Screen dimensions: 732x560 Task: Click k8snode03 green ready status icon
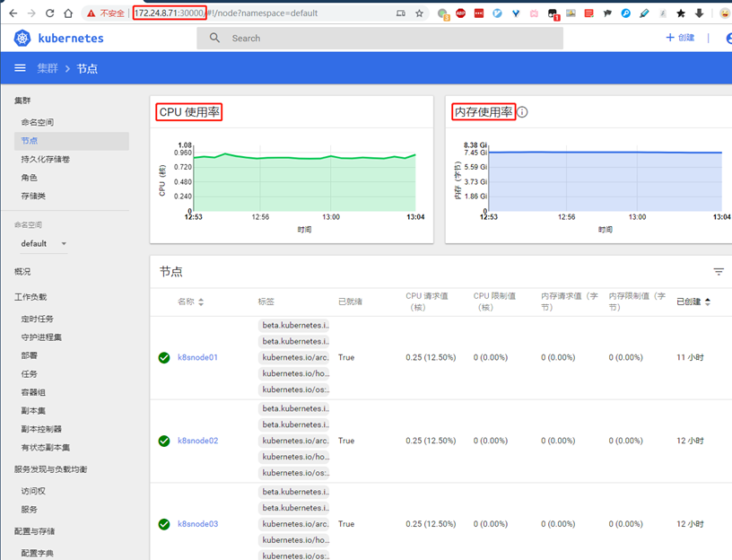164,524
